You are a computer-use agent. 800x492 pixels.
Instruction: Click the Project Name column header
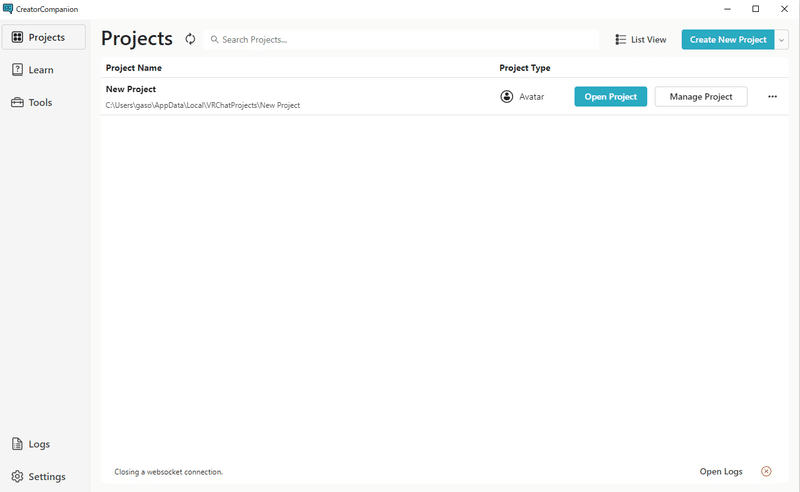click(x=134, y=68)
